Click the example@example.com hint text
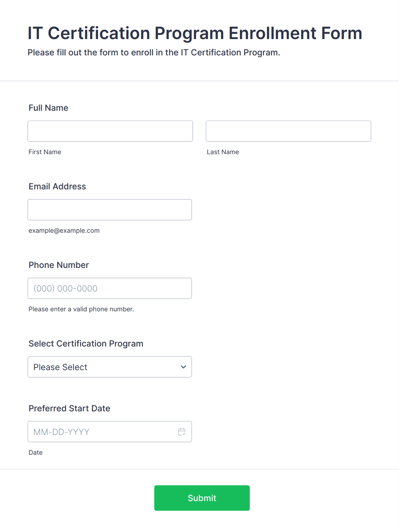Image resolution: width=399 pixels, height=532 pixels. coord(64,231)
